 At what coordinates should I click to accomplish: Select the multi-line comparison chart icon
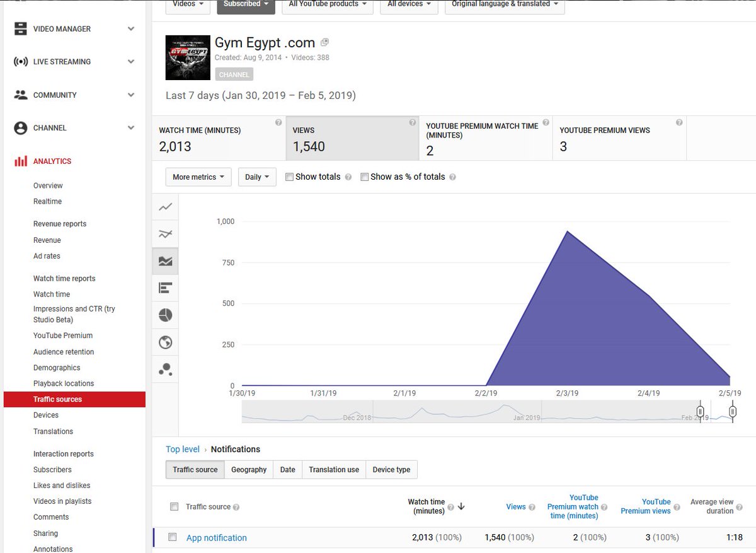(165, 234)
